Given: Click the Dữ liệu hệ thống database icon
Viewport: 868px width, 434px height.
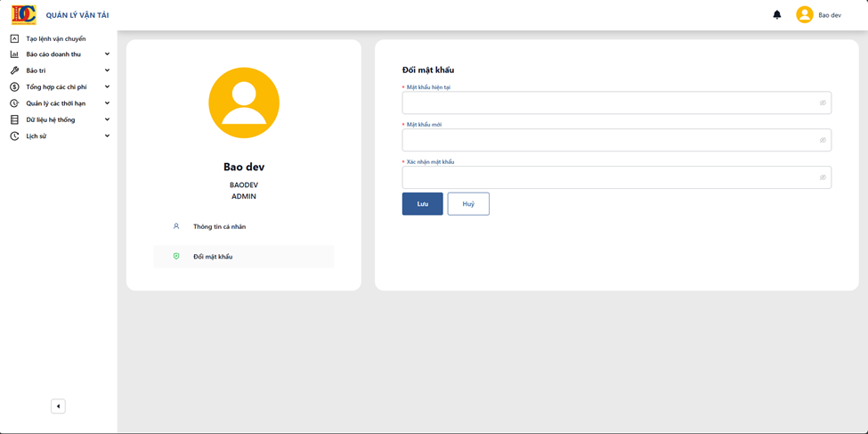Looking at the screenshot, I should tap(15, 119).
